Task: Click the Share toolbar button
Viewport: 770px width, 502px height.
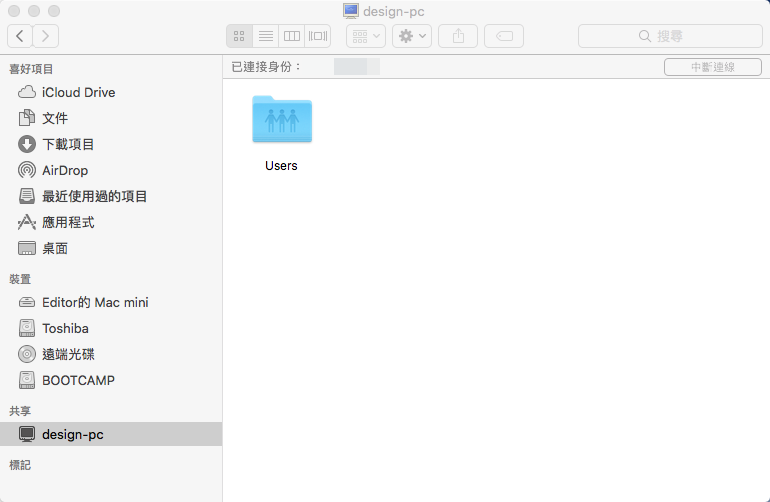Action: [x=458, y=36]
